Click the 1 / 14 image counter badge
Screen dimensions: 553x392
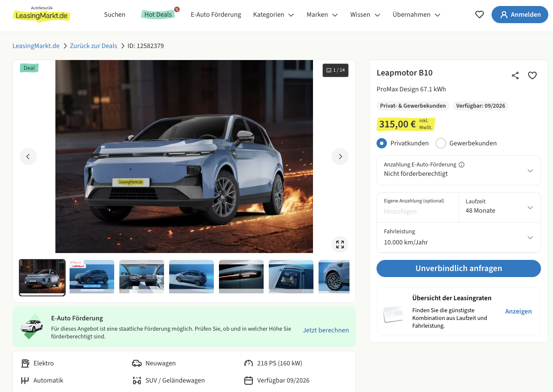point(335,70)
